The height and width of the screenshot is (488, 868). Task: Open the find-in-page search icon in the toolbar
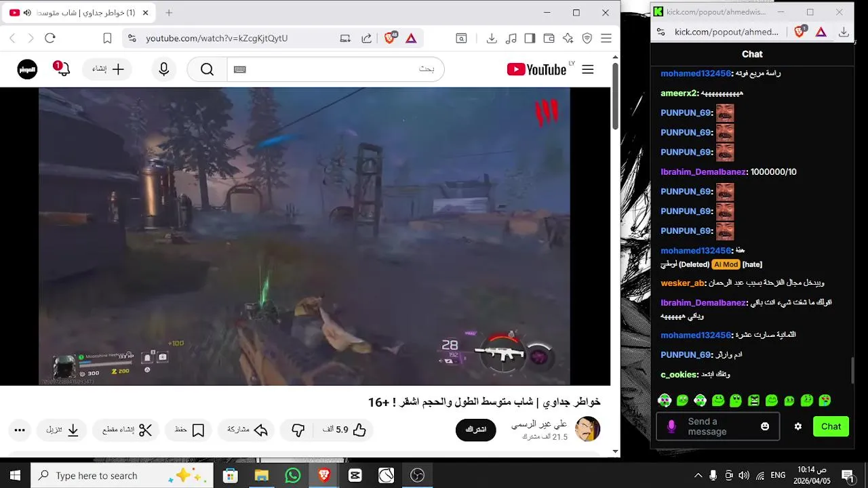coord(461,39)
